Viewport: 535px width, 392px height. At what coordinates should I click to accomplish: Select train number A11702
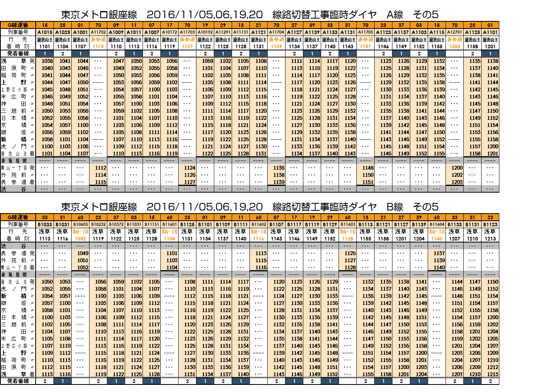point(98,32)
